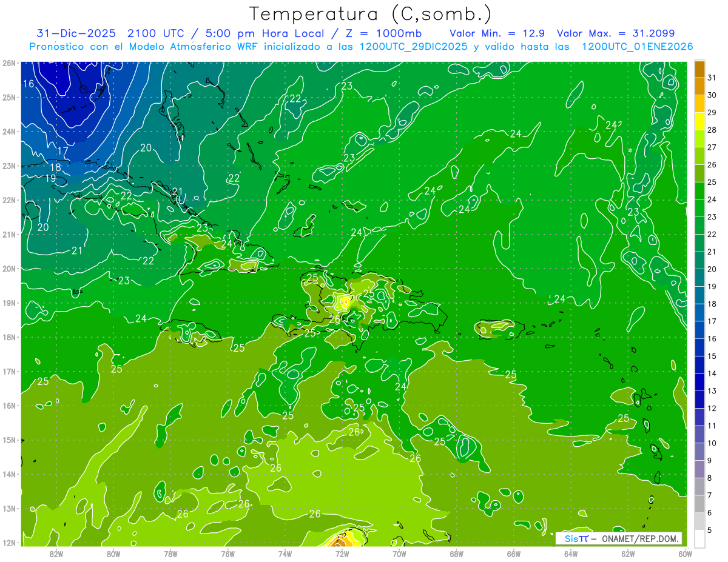Click the Valor Min. = 12.9 readout
The height and width of the screenshot is (562, 728).
click(x=497, y=33)
